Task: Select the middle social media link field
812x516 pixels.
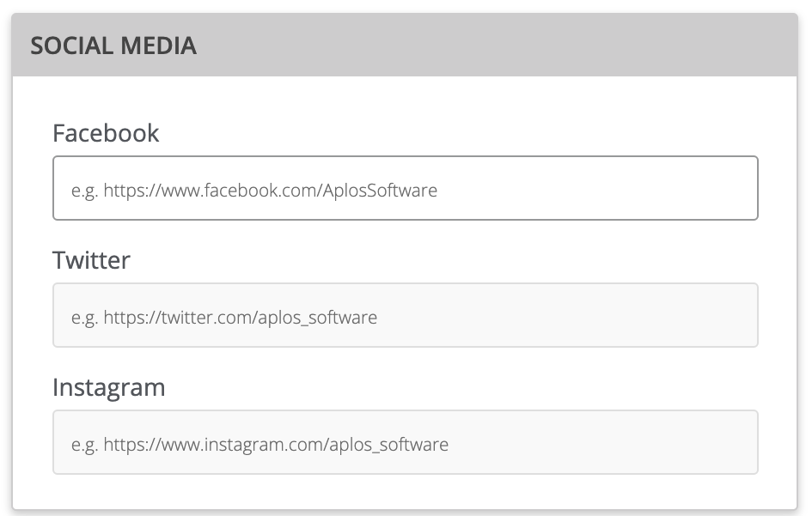Action: pos(405,315)
